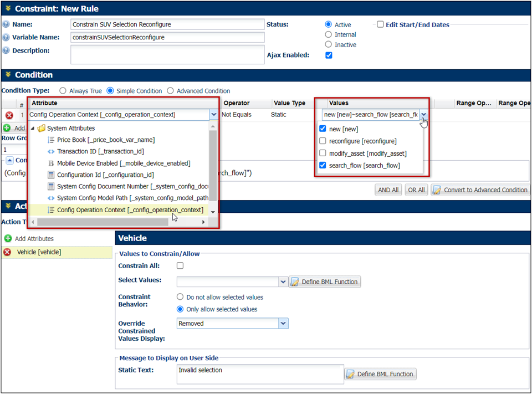532x394 pixels.
Task: Open the Values dropdown arrow in condition row
Action: tap(424, 115)
